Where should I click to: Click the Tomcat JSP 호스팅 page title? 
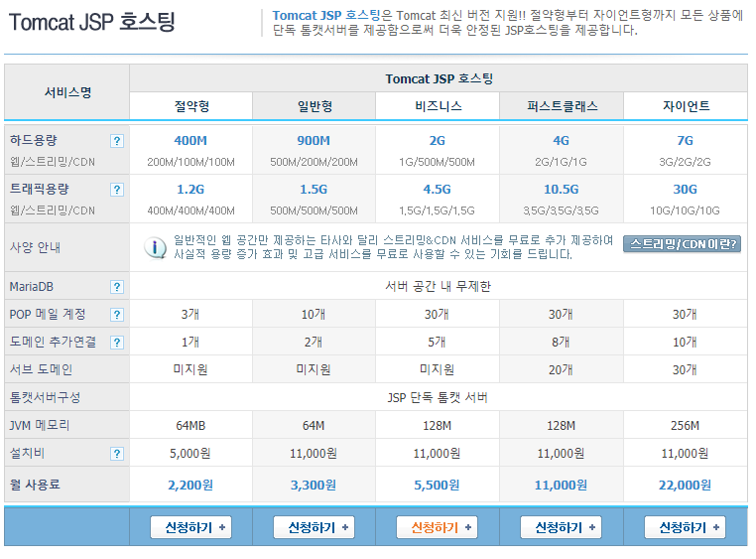91,22
